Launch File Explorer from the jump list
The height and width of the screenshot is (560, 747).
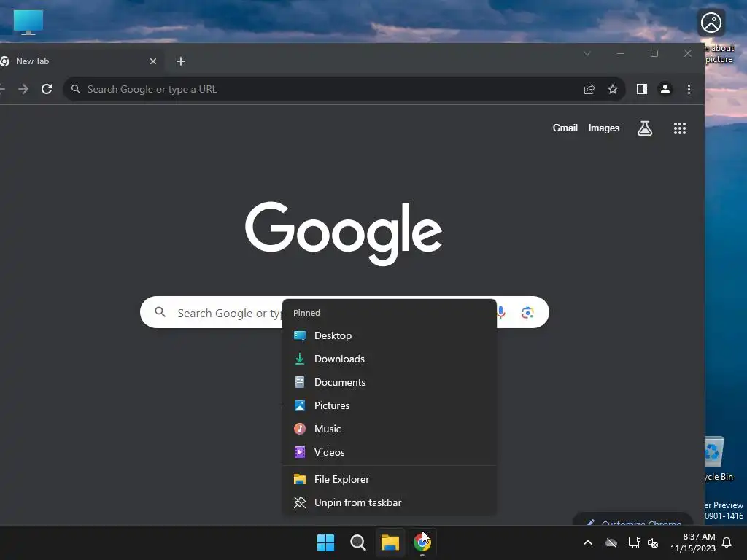pyautogui.click(x=390, y=480)
